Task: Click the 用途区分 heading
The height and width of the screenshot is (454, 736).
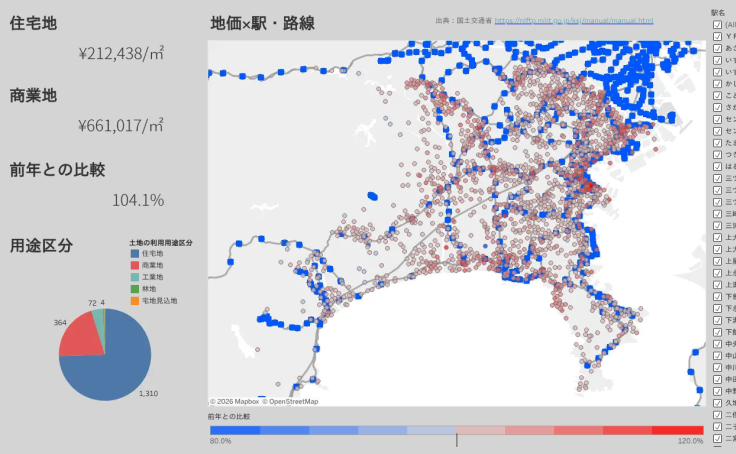Action: point(41,246)
